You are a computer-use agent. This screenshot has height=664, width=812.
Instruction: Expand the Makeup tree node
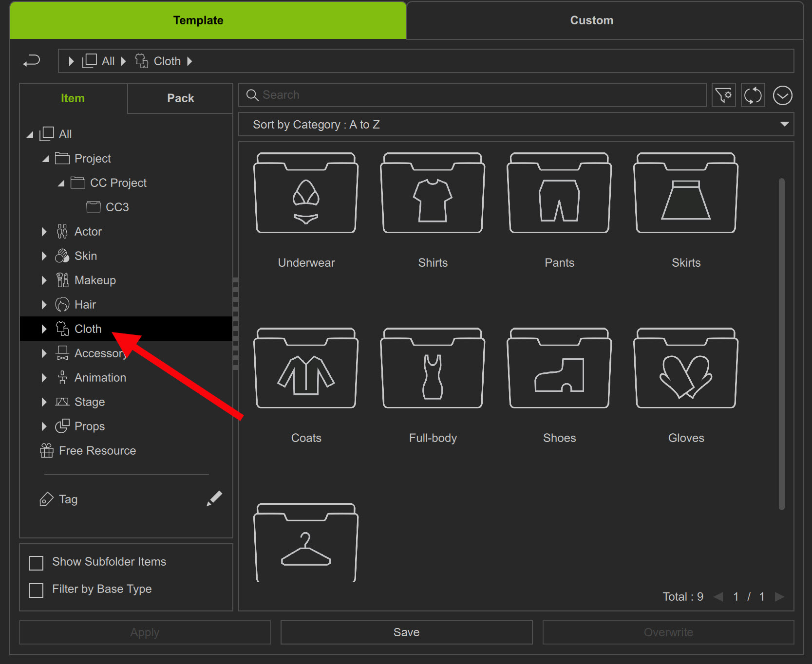click(x=44, y=280)
